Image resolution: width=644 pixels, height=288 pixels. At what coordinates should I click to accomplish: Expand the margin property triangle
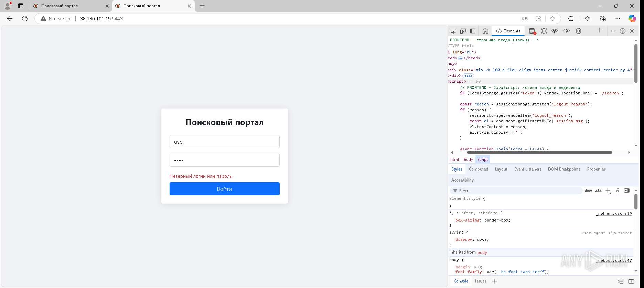[475, 267]
